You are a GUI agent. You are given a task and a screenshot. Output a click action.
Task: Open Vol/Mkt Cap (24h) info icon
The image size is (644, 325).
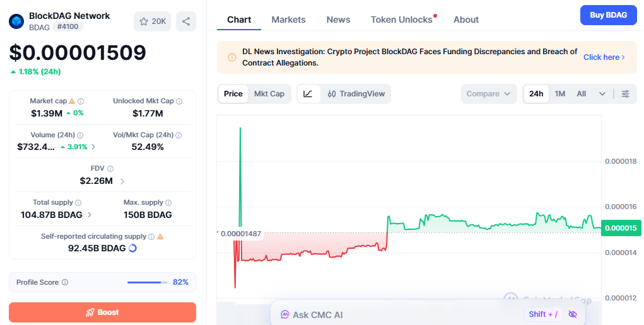coord(179,135)
